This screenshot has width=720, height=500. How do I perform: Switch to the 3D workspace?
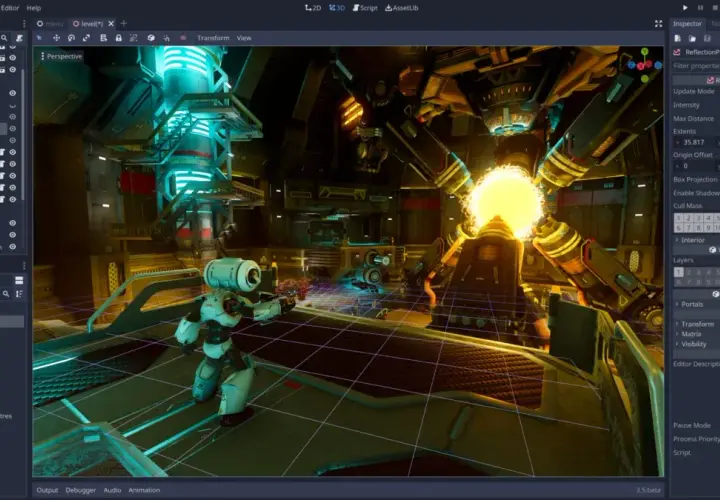337,8
